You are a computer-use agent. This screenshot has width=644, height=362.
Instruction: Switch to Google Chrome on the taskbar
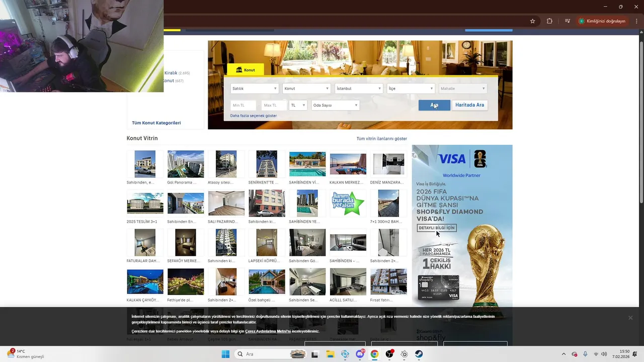(x=374, y=354)
